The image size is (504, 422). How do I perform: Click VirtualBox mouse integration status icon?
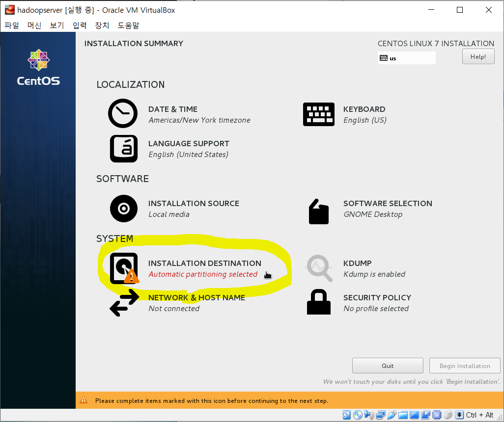(x=448, y=415)
